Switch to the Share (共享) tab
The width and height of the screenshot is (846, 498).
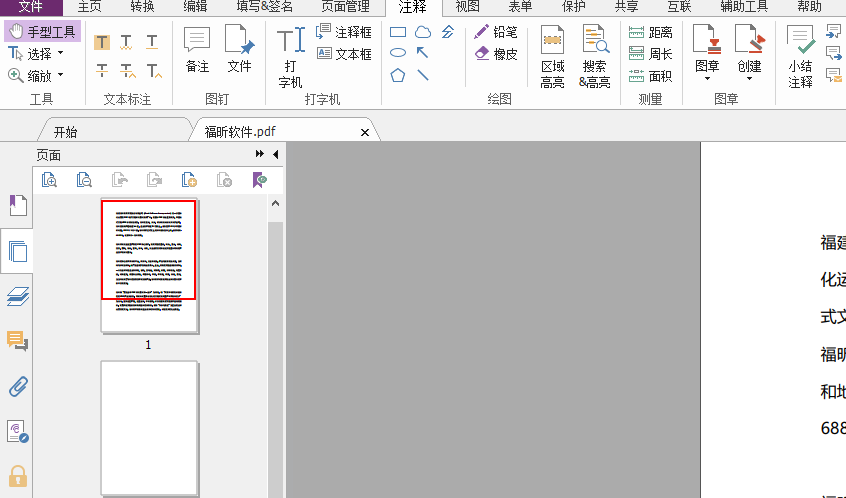point(626,7)
